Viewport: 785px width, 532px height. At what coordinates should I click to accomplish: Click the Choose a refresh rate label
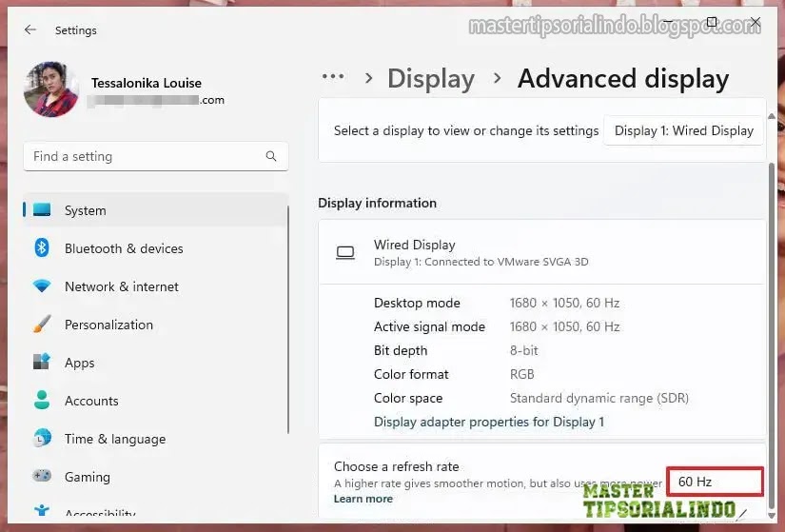click(396, 466)
